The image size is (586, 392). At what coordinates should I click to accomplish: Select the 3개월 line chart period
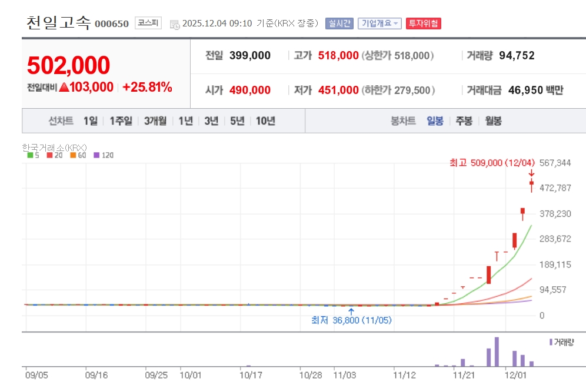pos(155,121)
